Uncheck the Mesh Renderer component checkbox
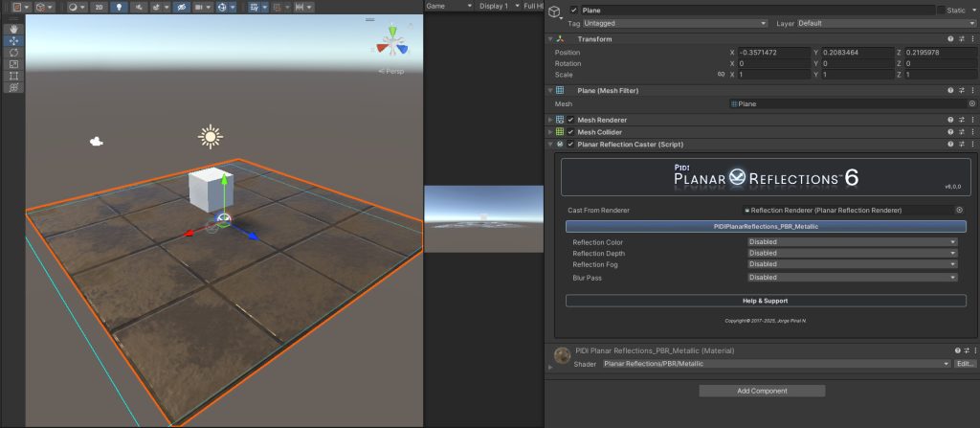This screenshot has height=428, width=980. pyautogui.click(x=570, y=120)
